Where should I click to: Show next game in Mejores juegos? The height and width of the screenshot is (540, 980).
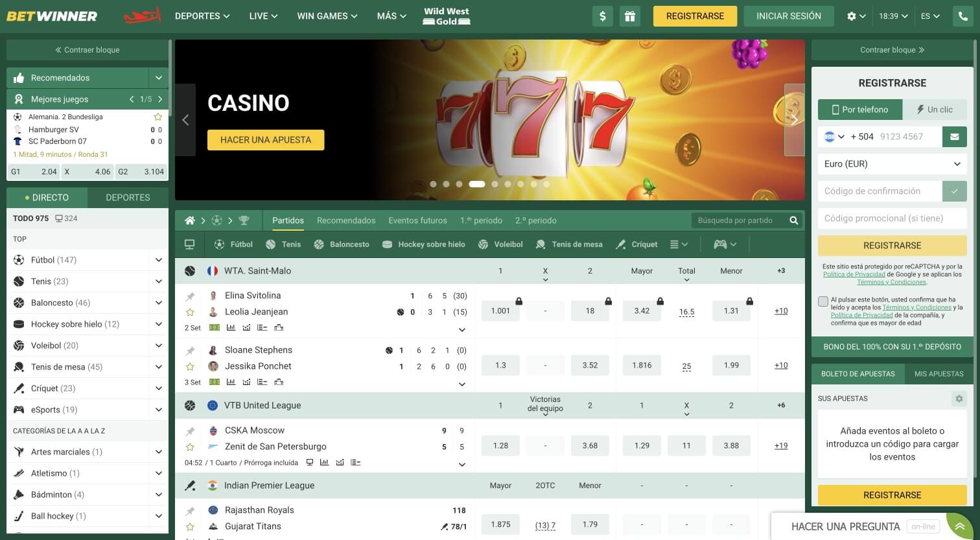160,99
